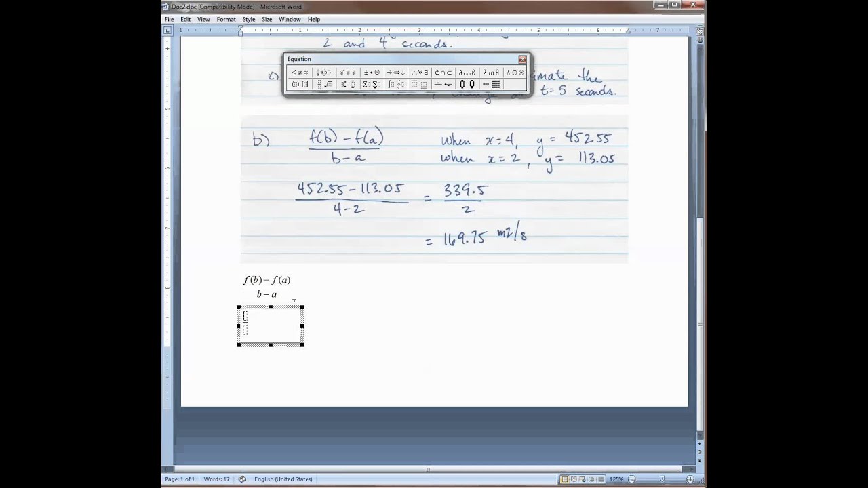Open fence templates palette (brackets)
Viewport: 868px width, 488px height.
299,84
